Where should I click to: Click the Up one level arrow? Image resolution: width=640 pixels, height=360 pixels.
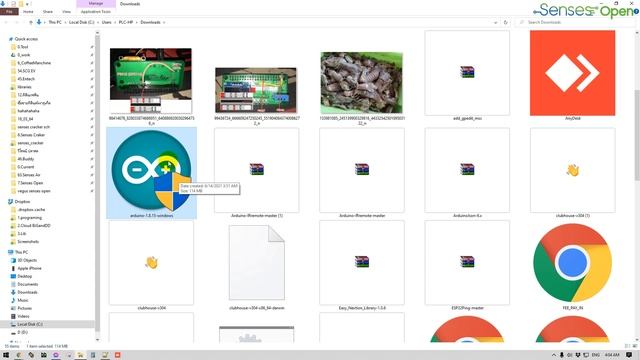click(x=31, y=22)
